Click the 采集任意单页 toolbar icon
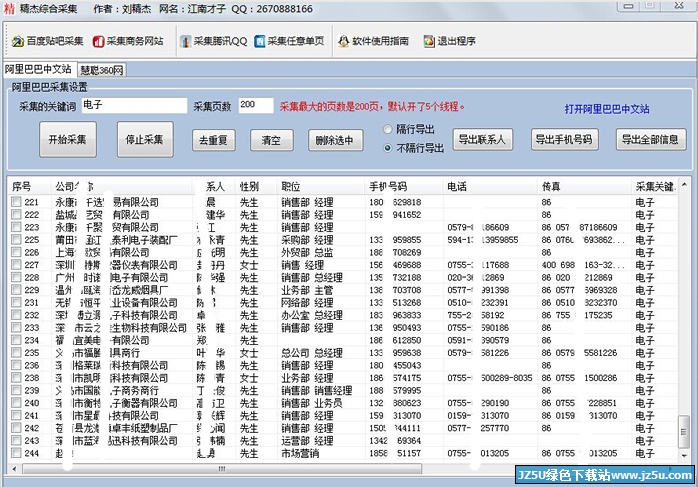The image size is (698, 487). (260, 41)
